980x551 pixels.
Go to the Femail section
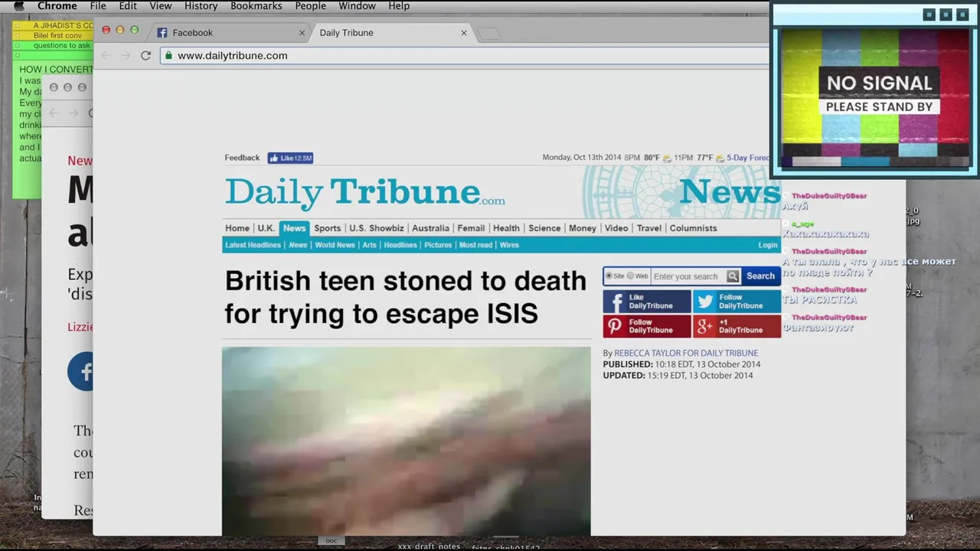click(x=471, y=228)
